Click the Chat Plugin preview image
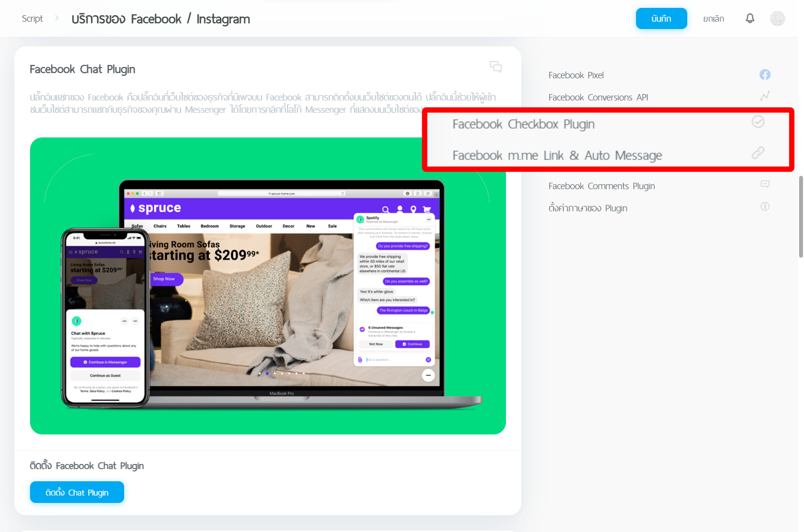Viewport: 804px width, 532px height. tap(268, 286)
